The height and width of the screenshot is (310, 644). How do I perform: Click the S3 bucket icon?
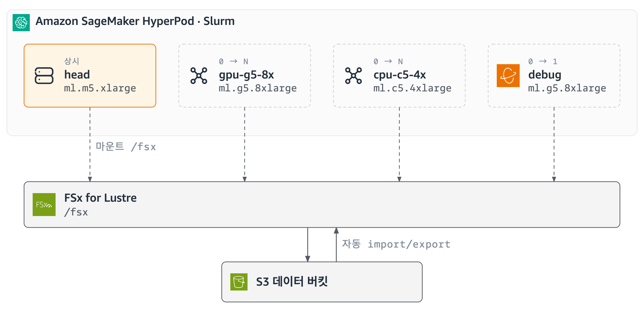(239, 282)
